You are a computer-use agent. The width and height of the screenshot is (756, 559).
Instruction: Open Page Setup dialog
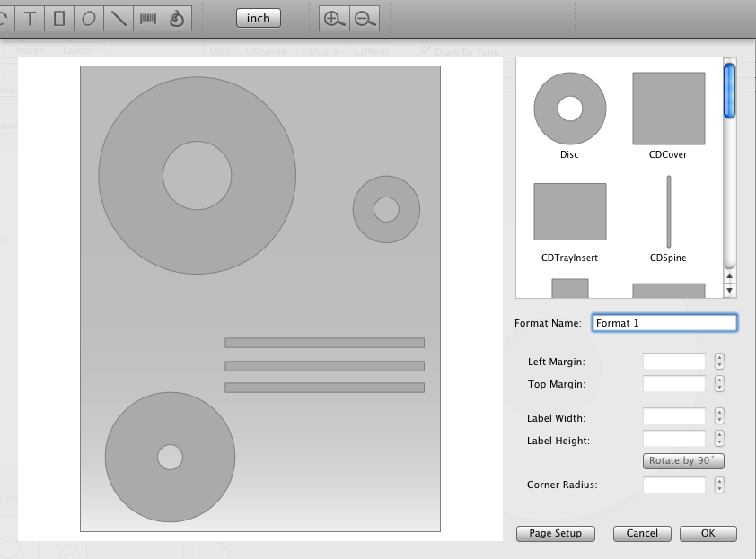pyautogui.click(x=555, y=533)
